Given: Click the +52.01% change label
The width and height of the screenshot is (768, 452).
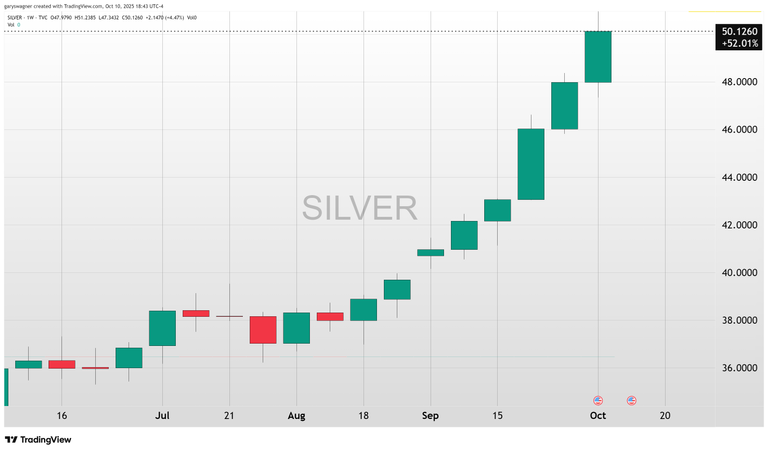Looking at the screenshot, I should coord(739,43).
